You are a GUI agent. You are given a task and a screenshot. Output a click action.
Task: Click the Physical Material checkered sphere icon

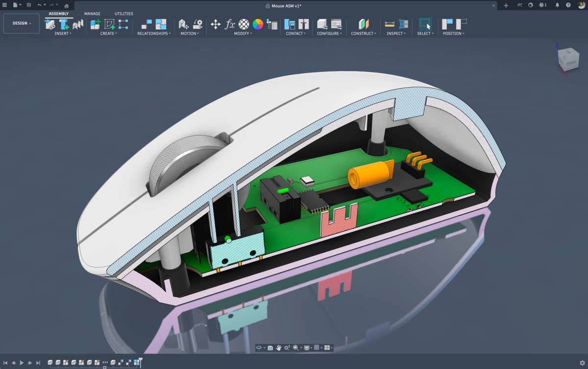click(x=244, y=24)
